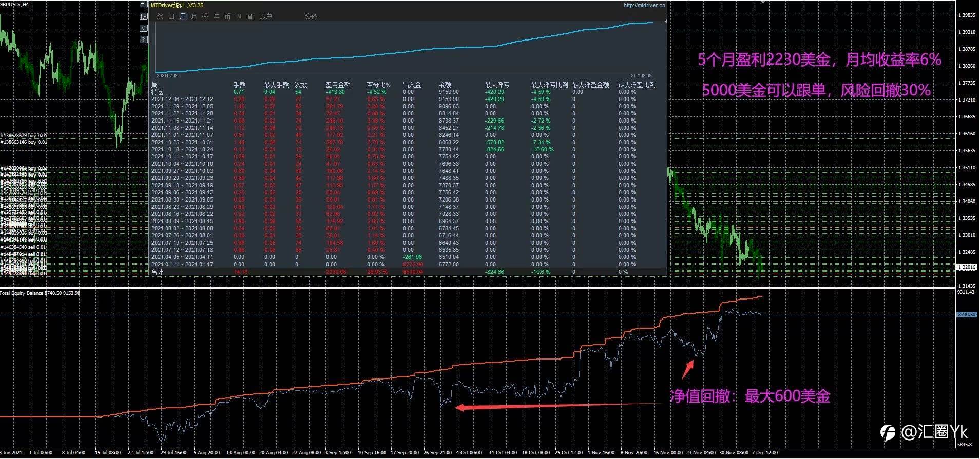The width and height of the screenshot is (980, 459).
Task: Click the small arrow marker at chart's right edge
Action: [666, 22]
